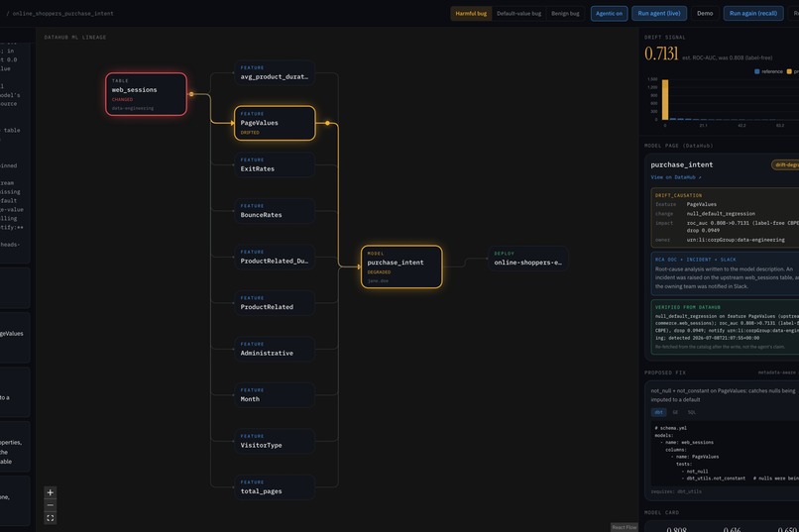Image resolution: width=799 pixels, height=532 pixels.
Task: Select the avg_product_durat feature node
Action: [275, 72]
